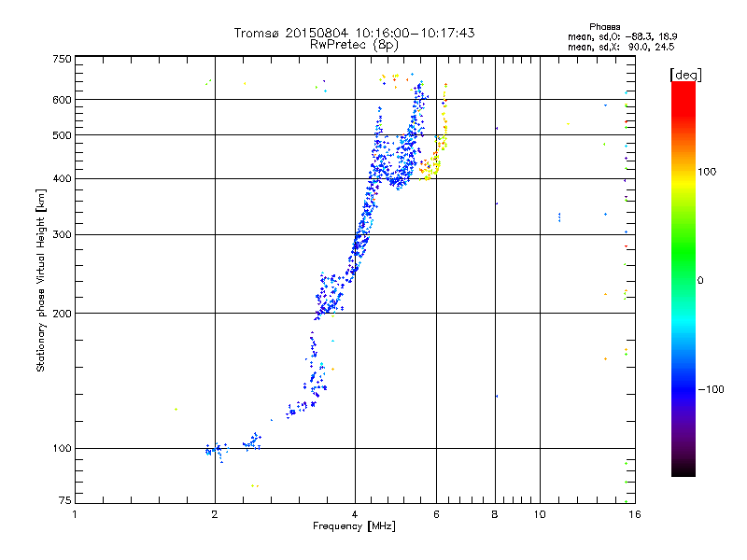Click x-axis tick label '16'

pos(635,514)
